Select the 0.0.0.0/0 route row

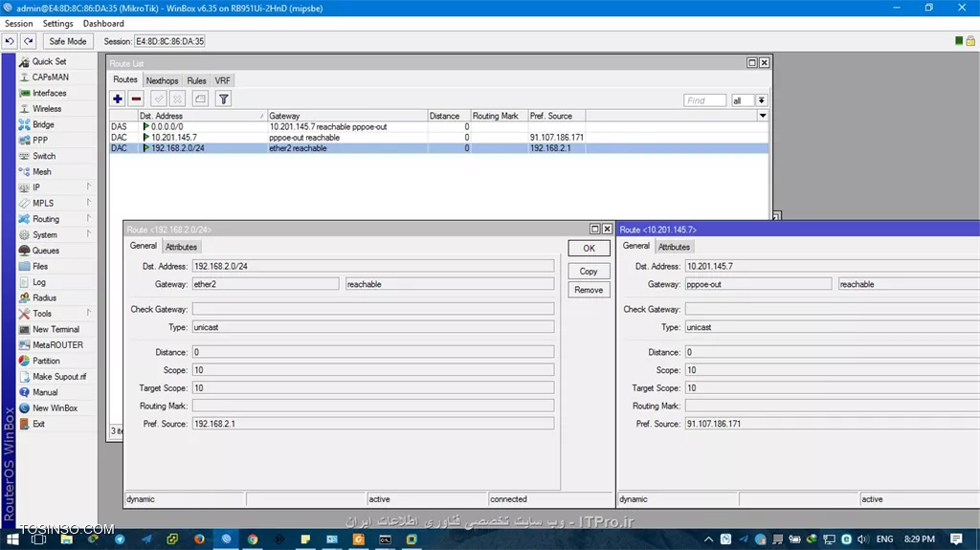pyautogui.click(x=438, y=126)
